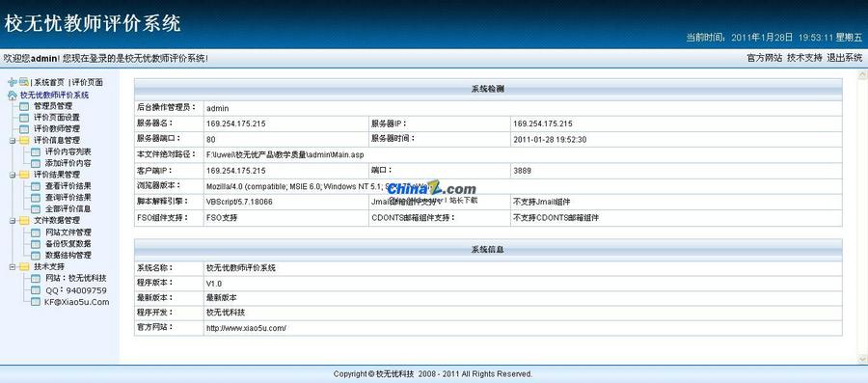Click the scrollbar down arrow of the content pane
Screen dimensions: 868x383
[862, 359]
